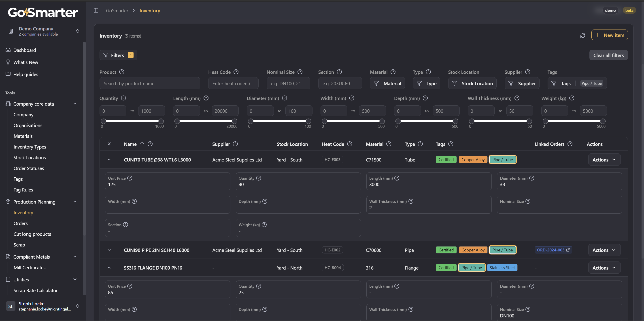Open the Type filter dropdown

click(427, 83)
